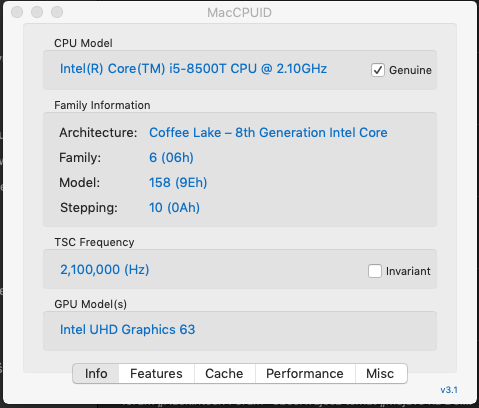Click the Stepping value 10 (0Ah)

pos(174,208)
